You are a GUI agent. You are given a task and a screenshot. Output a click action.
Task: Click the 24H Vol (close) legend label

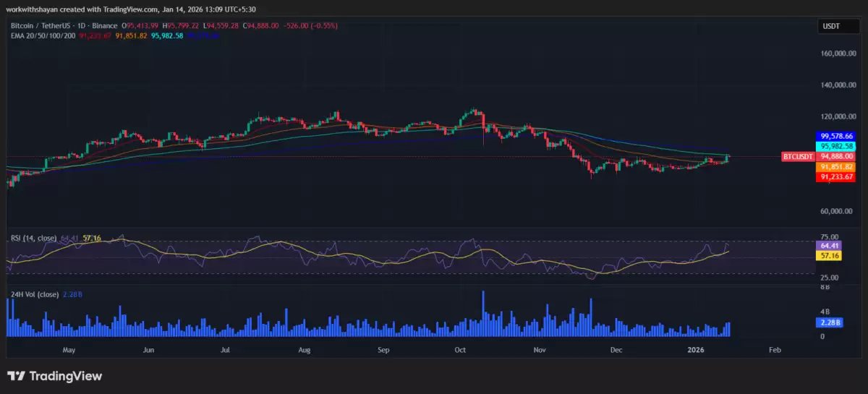tap(35, 294)
